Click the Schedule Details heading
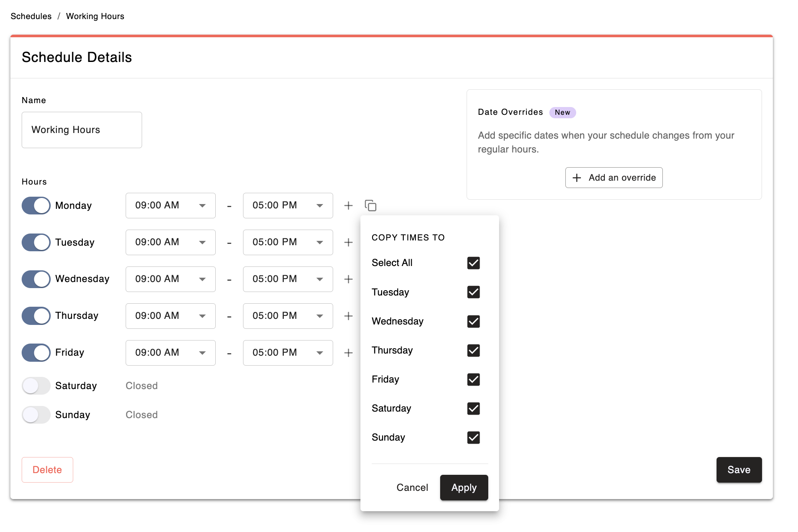 pyautogui.click(x=77, y=57)
